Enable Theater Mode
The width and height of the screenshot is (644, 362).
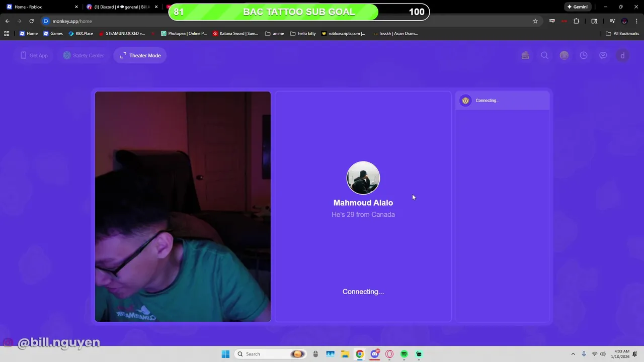click(140, 55)
